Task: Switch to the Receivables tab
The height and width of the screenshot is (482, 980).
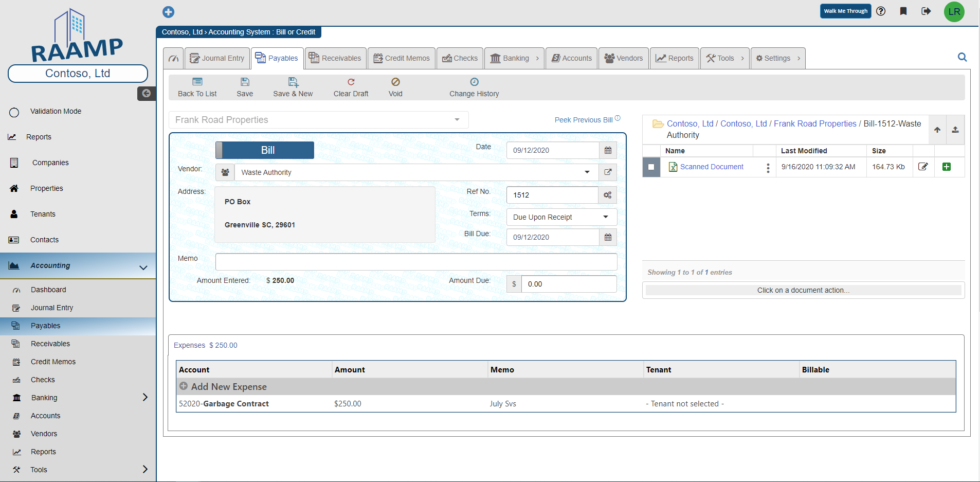Action: (335, 58)
